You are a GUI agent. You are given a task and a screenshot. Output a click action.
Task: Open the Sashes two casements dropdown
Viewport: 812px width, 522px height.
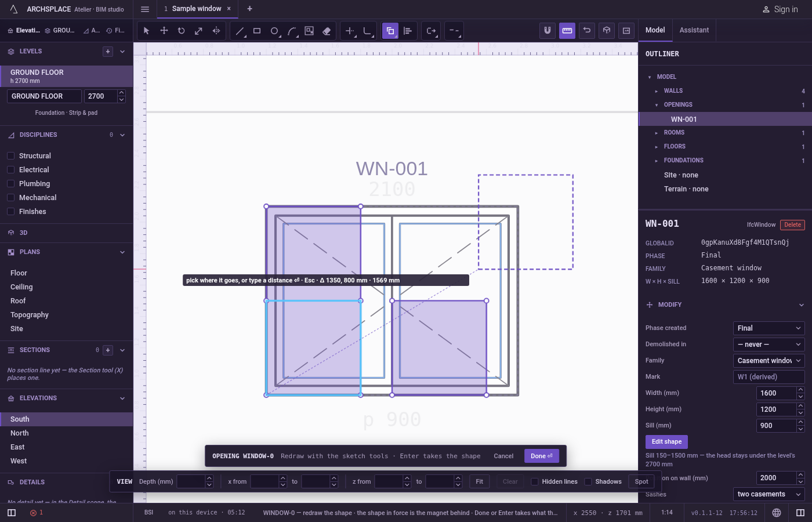coord(768,494)
